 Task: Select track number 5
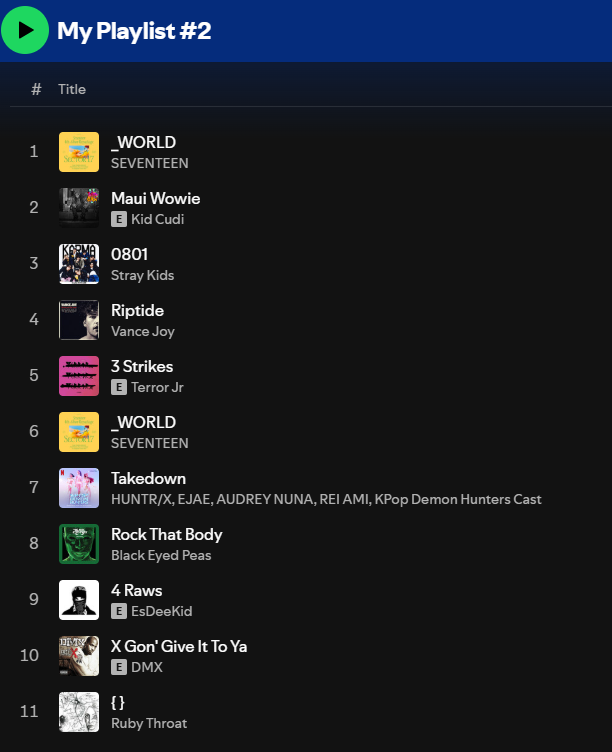tap(34, 376)
